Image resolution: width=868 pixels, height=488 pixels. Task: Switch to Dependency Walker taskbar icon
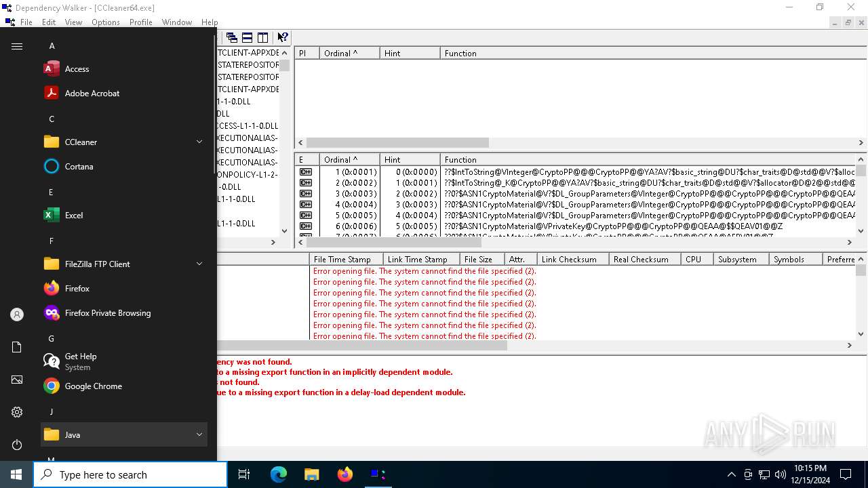(378, 474)
